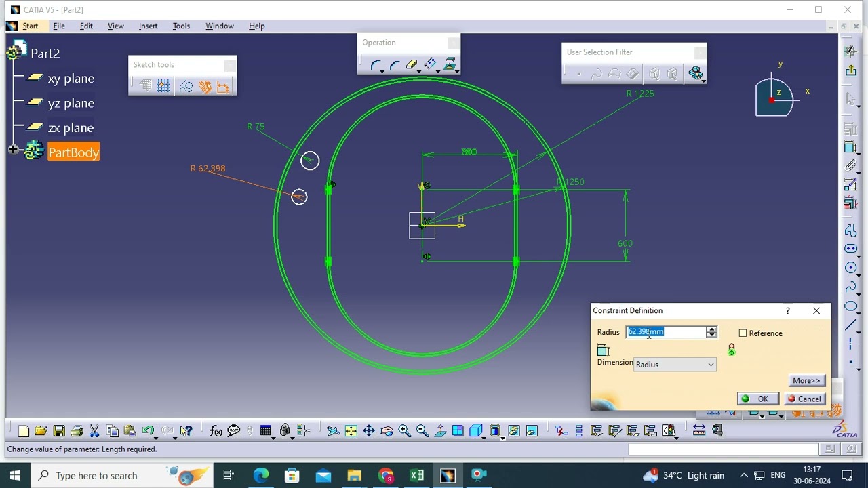Open the Start menu in CATIA
868x488 pixels.
(x=30, y=26)
